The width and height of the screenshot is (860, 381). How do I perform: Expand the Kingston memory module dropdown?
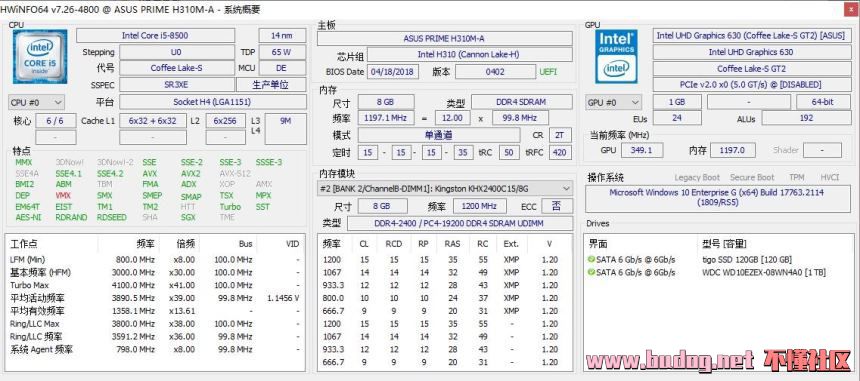coord(445,189)
